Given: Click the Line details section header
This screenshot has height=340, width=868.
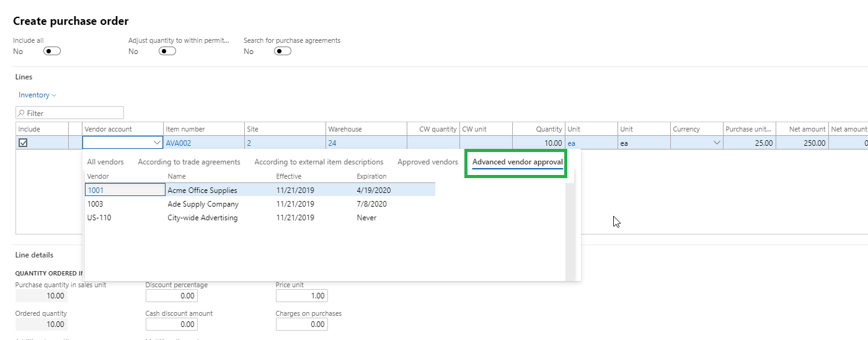Looking at the screenshot, I should pos(34,255).
